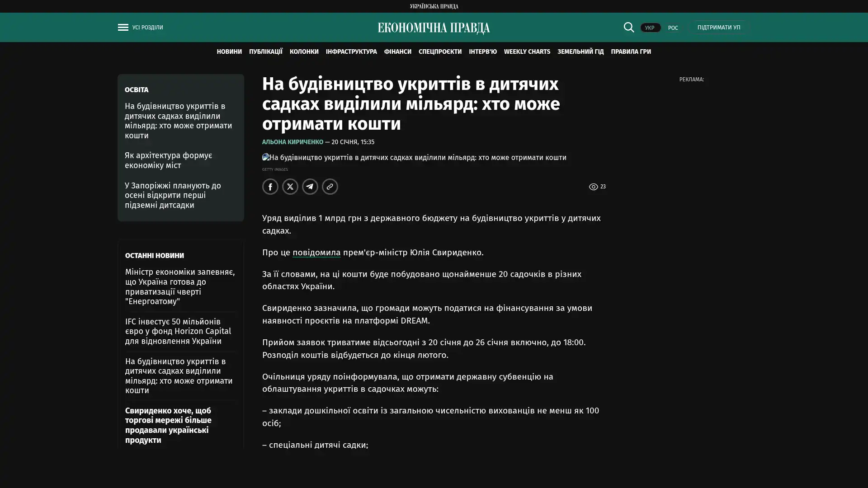Follow the 'повідомила' hyperlink in article
The image size is (868, 488).
316,253
